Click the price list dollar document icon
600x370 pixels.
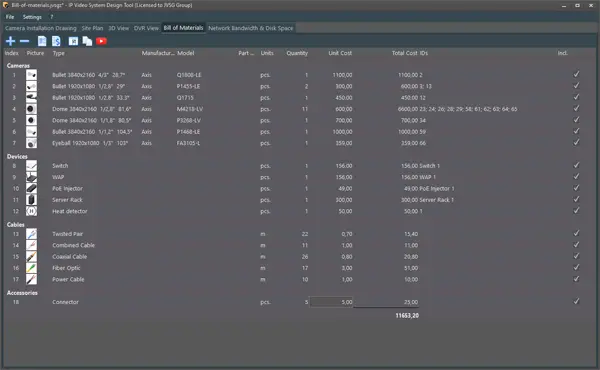tap(56, 41)
